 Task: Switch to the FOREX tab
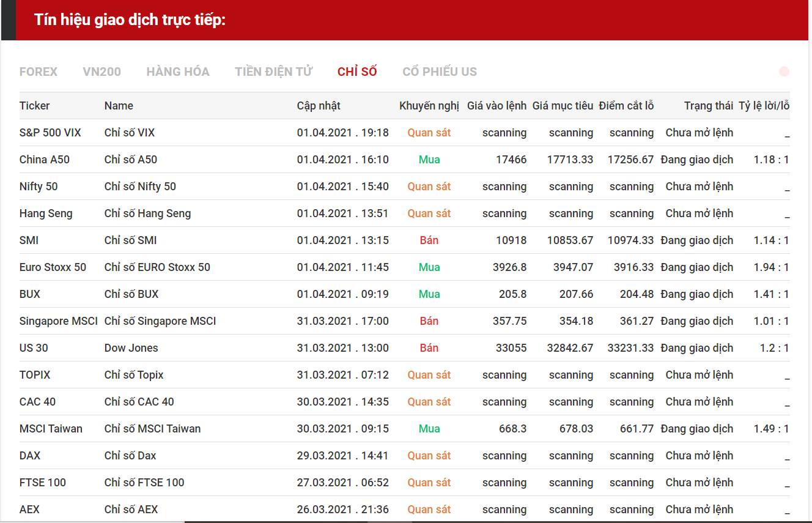[x=39, y=72]
